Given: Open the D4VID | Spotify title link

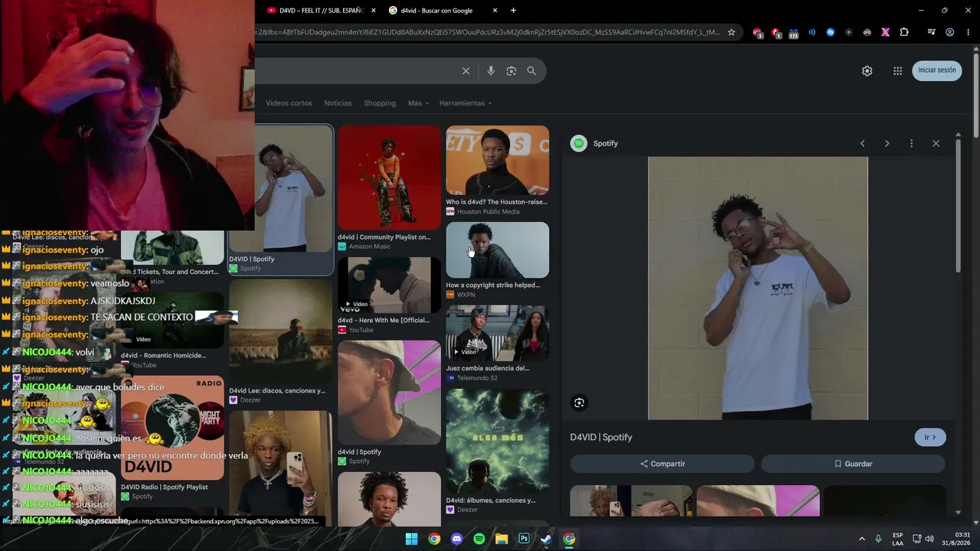Looking at the screenshot, I should click(601, 438).
